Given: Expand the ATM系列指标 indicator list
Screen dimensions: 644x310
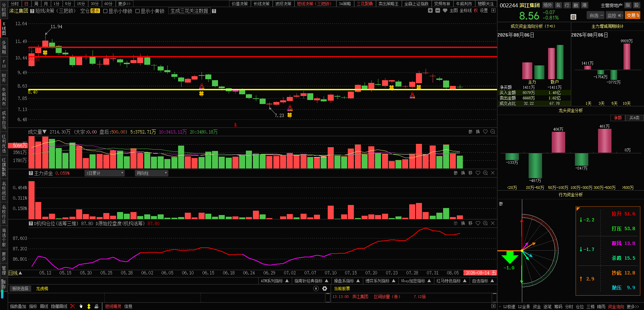Looking at the screenshot, I should pyautogui.click(x=275, y=281).
